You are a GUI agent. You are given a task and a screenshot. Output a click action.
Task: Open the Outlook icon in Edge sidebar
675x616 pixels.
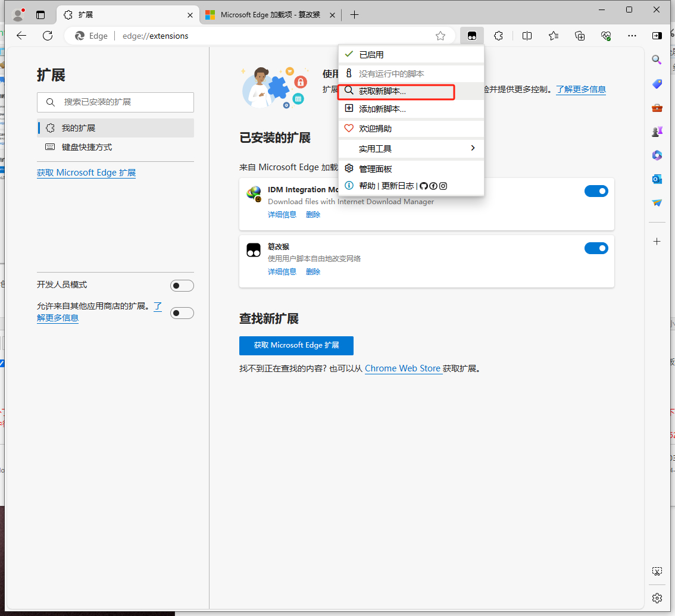click(x=657, y=179)
